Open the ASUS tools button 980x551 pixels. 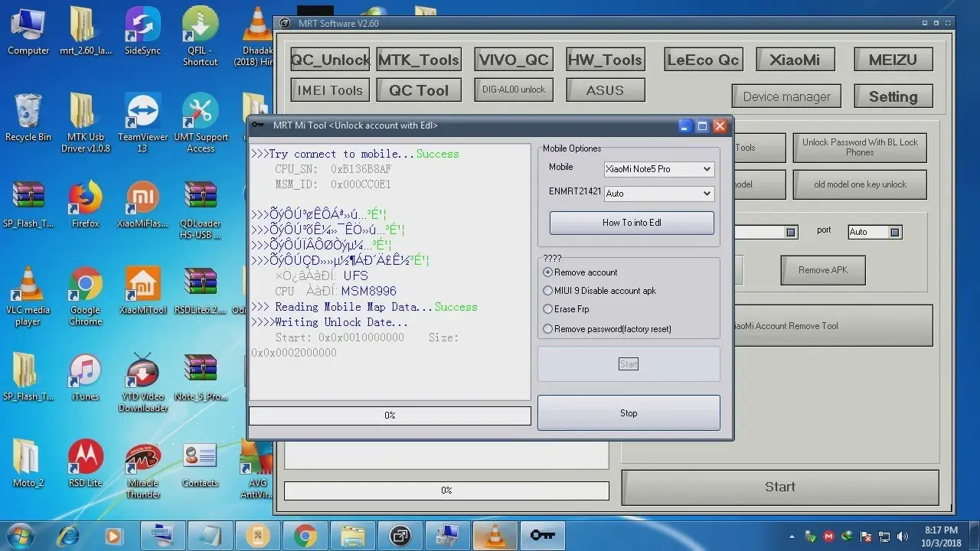(x=605, y=90)
